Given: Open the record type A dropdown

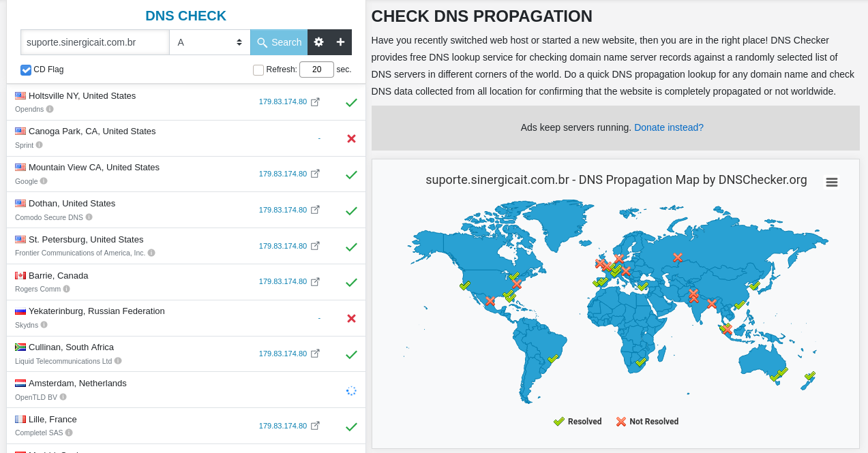Looking at the screenshot, I should (210, 42).
